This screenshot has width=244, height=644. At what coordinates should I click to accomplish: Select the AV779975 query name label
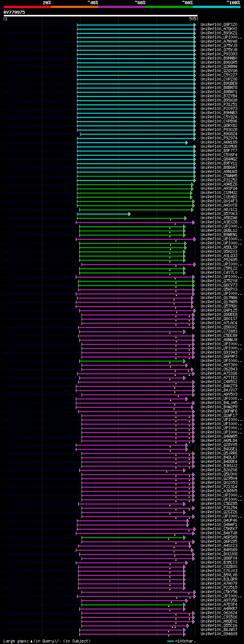(x=14, y=12)
